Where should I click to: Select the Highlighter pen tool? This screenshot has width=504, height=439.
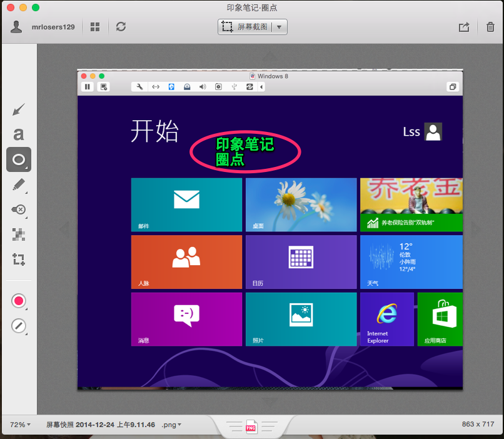(19, 184)
